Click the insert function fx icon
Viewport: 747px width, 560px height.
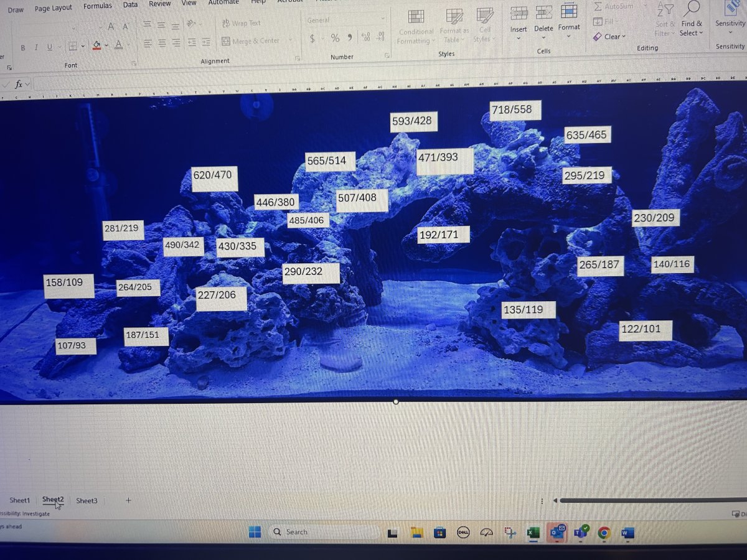[19, 84]
